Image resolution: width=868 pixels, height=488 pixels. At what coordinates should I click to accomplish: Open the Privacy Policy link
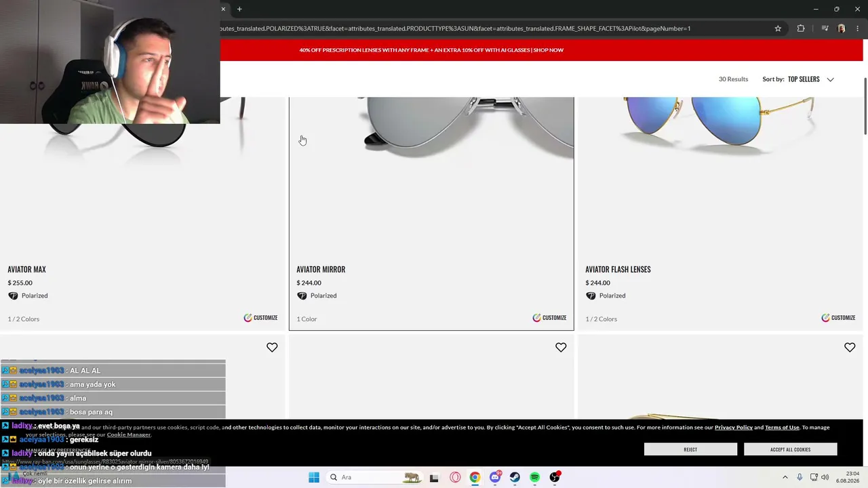tap(734, 428)
